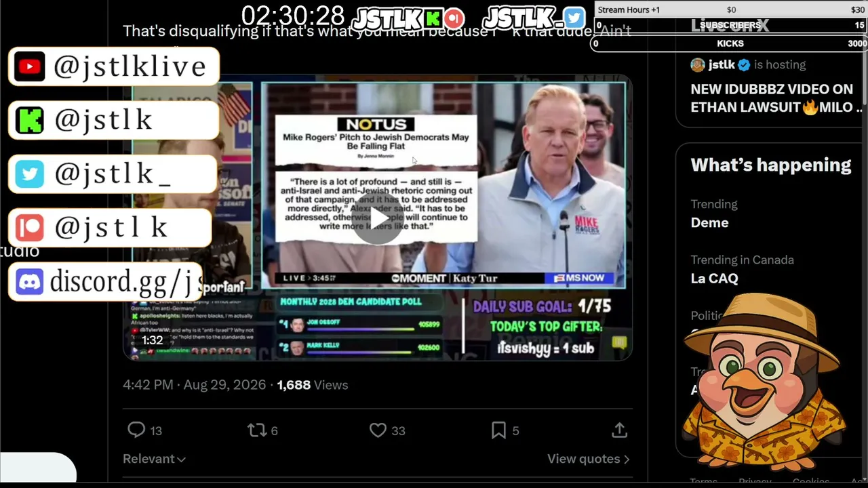Click the jstlk host avatar

[698, 65]
